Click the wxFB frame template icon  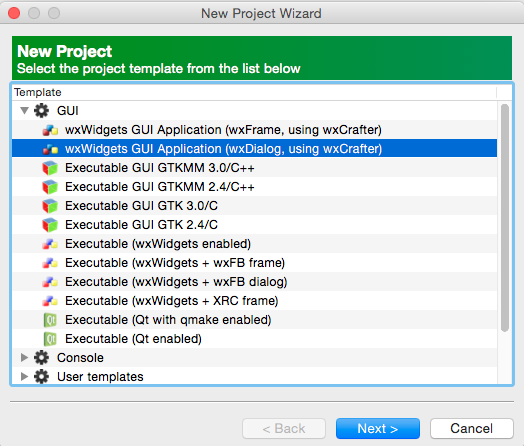[x=50, y=263]
